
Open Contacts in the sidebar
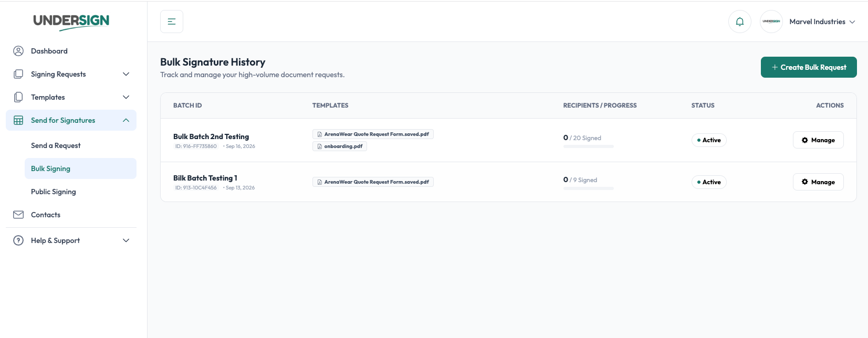tap(71, 215)
